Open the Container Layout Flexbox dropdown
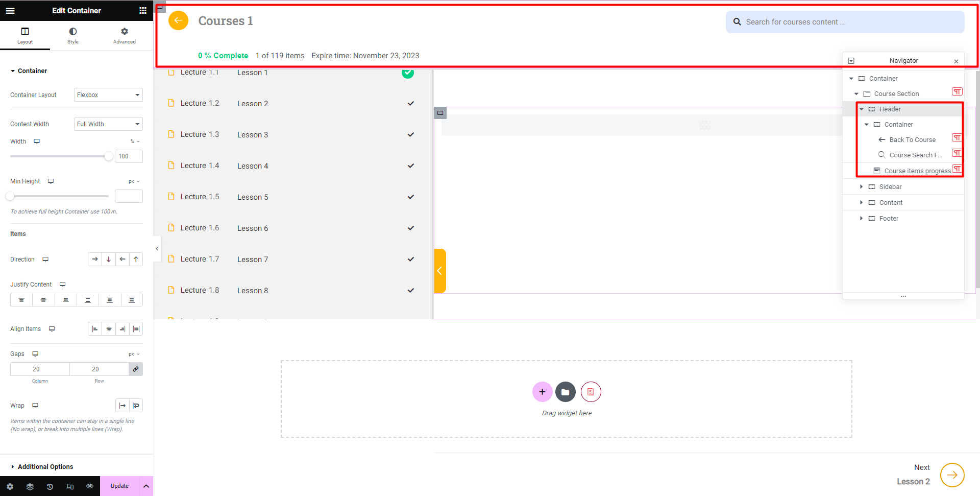The height and width of the screenshot is (496, 980). (x=108, y=95)
